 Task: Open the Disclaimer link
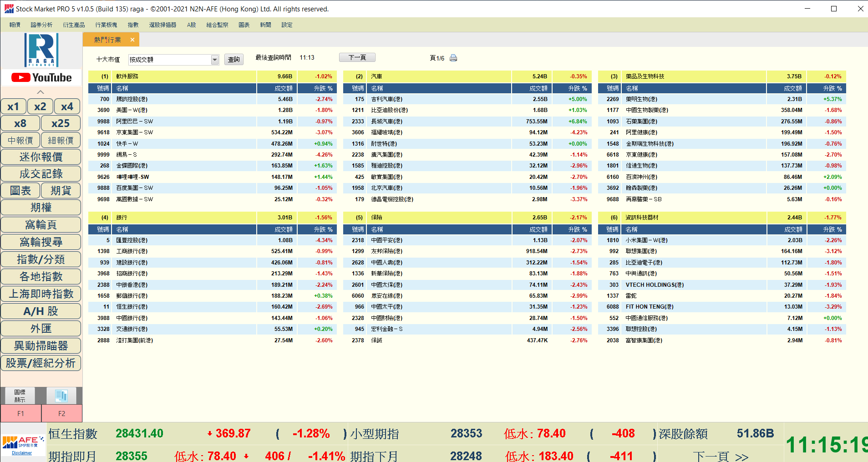[x=22, y=453]
